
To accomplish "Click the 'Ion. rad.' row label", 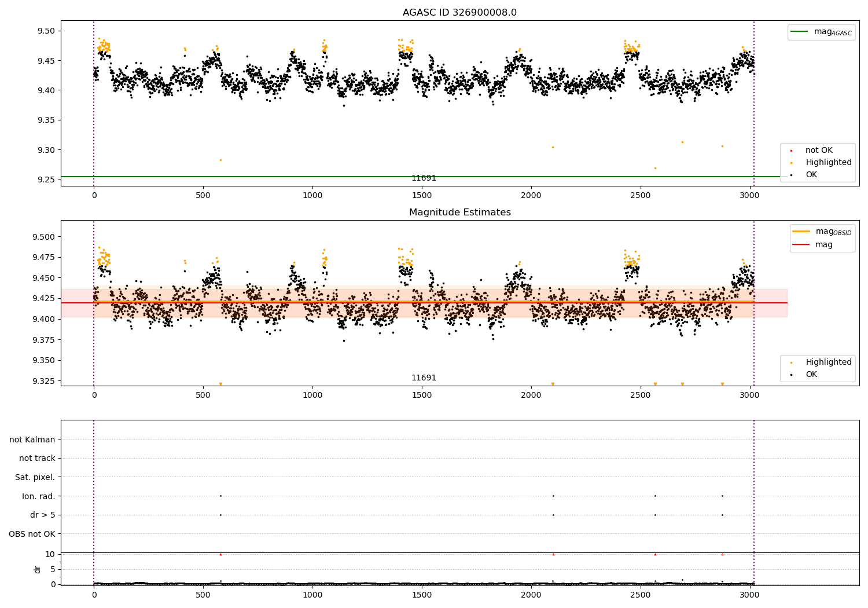I will click(x=39, y=496).
